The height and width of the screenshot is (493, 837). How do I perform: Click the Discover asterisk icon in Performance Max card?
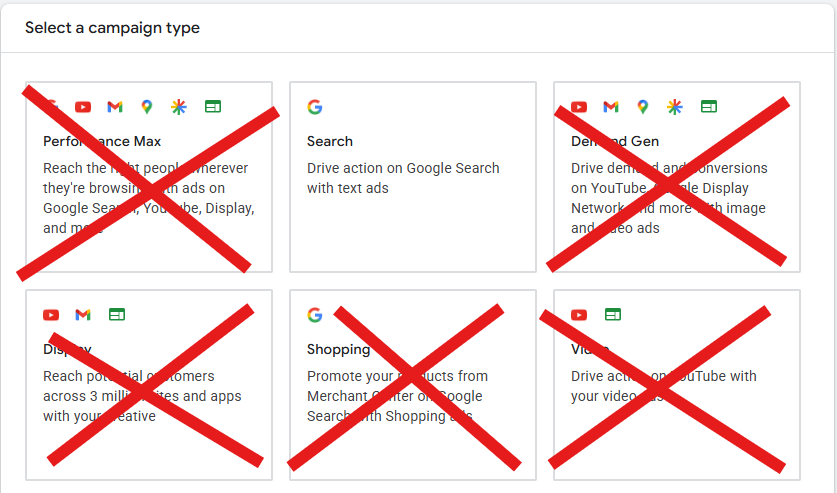[x=179, y=107]
